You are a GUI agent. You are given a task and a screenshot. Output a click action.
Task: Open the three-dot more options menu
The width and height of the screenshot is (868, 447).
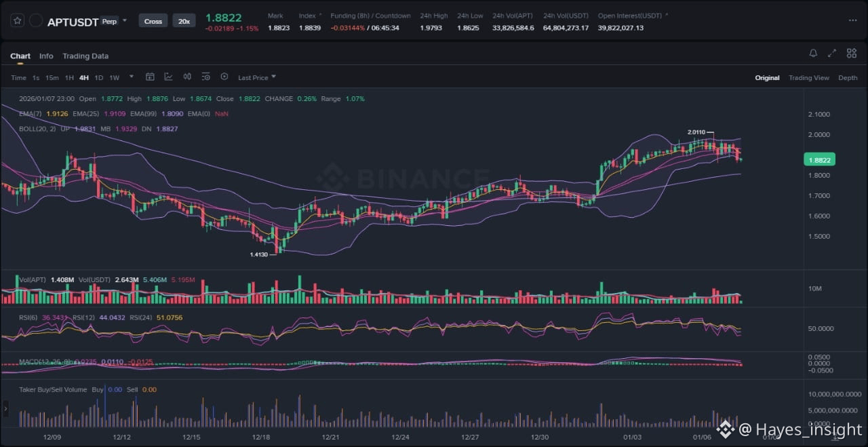tap(852, 21)
